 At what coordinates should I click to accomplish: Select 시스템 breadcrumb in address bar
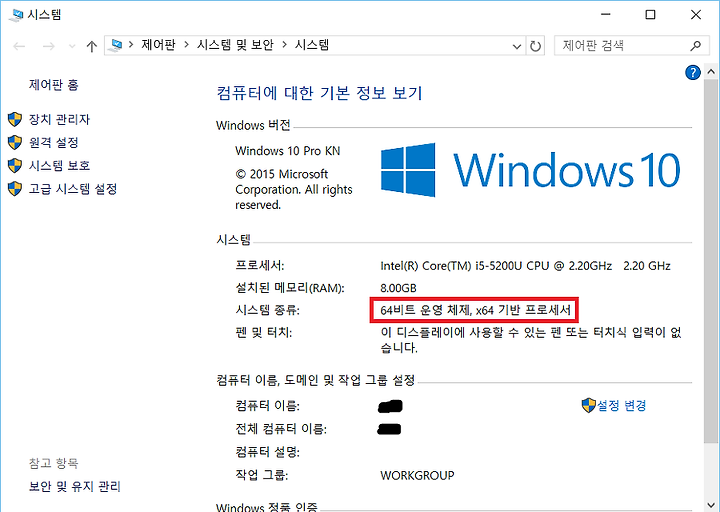tap(312, 45)
